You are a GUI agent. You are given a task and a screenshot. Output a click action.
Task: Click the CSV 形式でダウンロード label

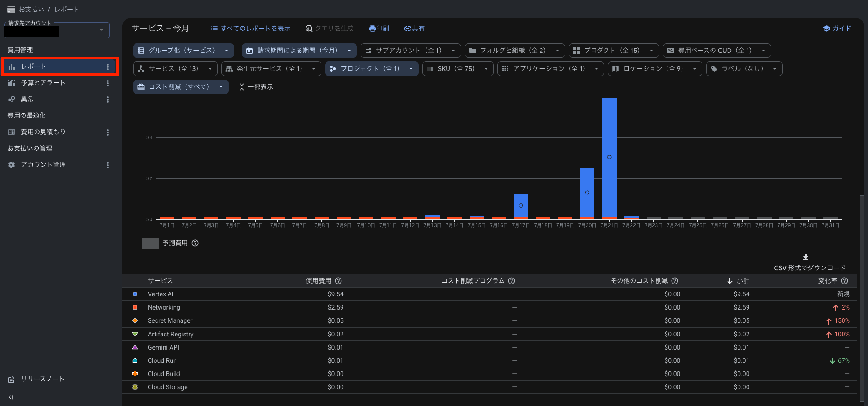(810, 268)
